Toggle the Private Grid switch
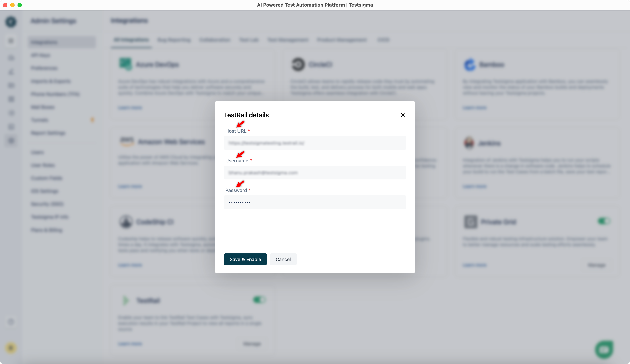Screen dimensions: 630x364 (x=604, y=221)
